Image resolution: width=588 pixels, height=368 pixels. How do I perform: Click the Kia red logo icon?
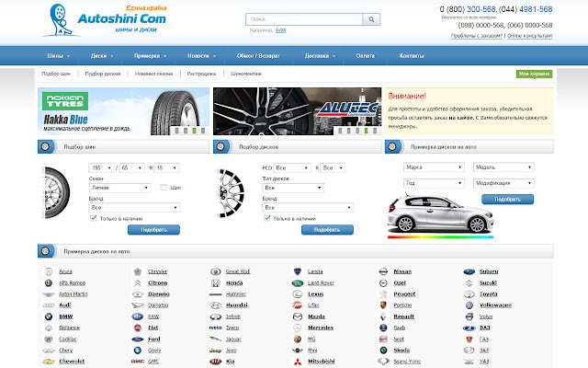[216, 362]
